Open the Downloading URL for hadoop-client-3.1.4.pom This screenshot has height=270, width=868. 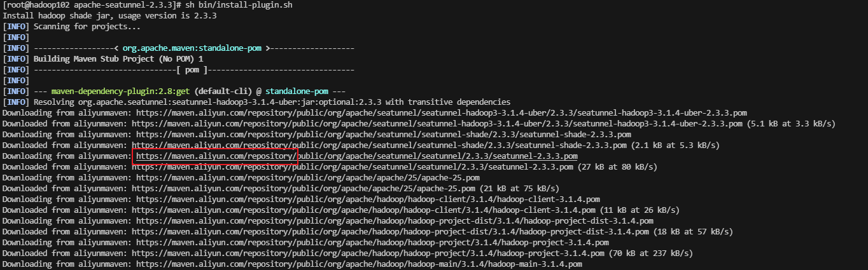pos(368,199)
